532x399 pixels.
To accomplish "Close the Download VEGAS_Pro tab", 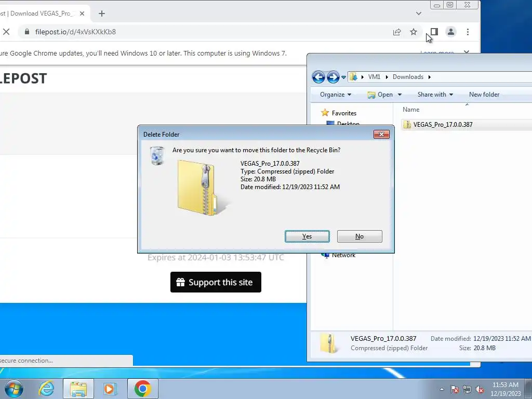I will coord(82,14).
